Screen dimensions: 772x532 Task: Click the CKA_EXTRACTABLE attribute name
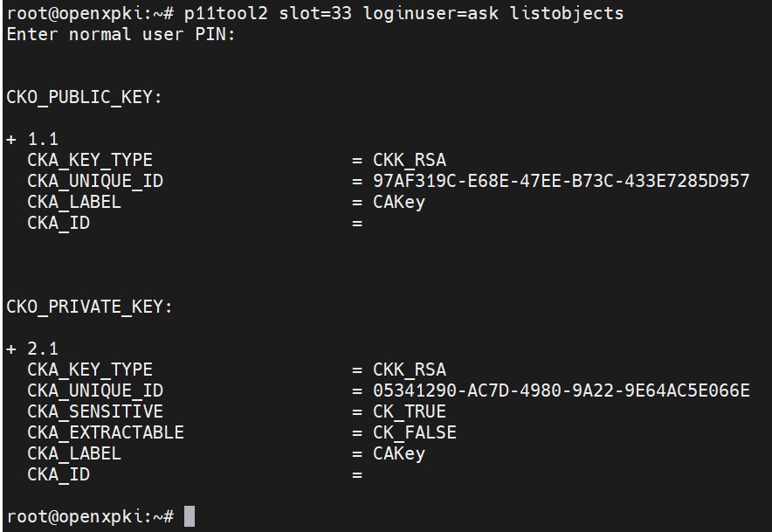click(x=106, y=432)
